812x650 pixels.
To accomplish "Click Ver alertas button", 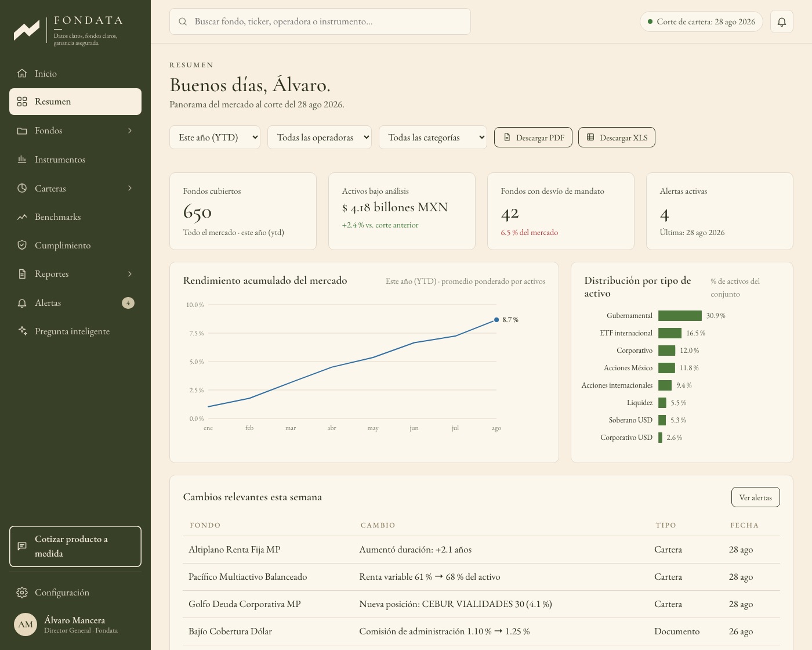I will point(756,497).
